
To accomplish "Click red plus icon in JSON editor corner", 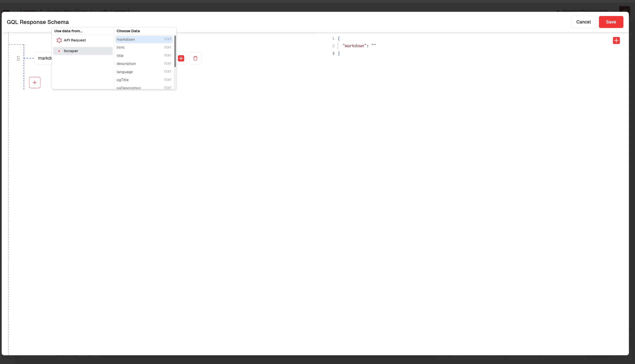I will tap(616, 40).
